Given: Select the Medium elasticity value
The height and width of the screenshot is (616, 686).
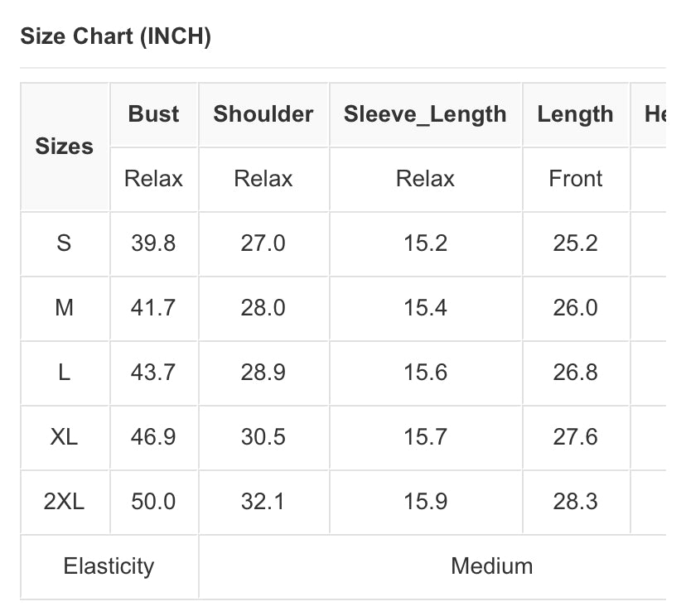Looking at the screenshot, I should pyautogui.click(x=491, y=566).
